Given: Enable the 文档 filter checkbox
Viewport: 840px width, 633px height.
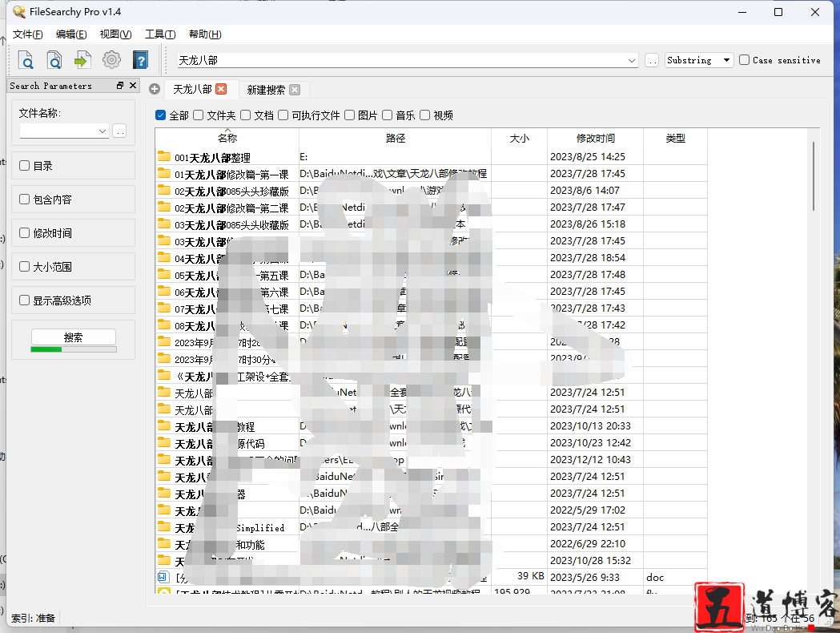Looking at the screenshot, I should coord(245,115).
